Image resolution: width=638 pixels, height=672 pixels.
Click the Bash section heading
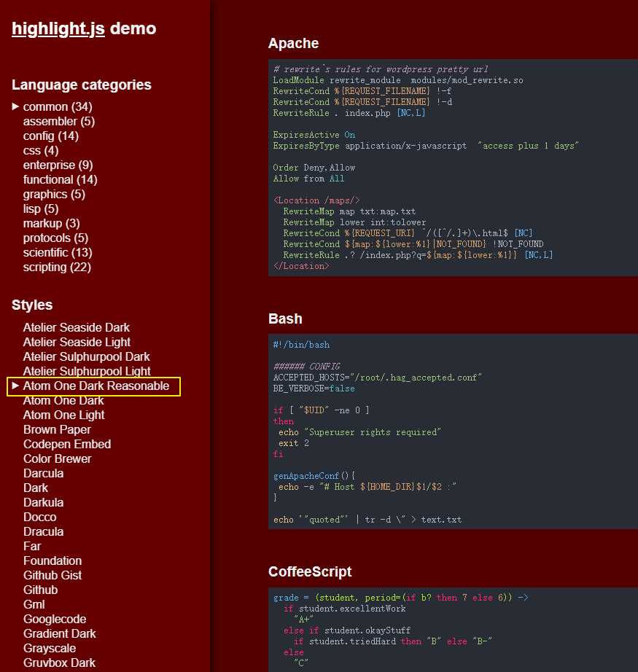click(x=285, y=319)
